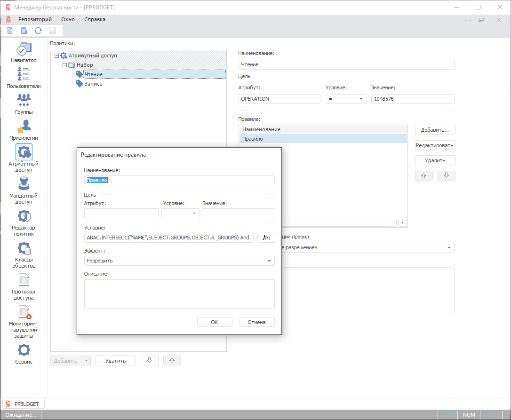
Task: Collapse the Набор tree node
Action: [64, 65]
